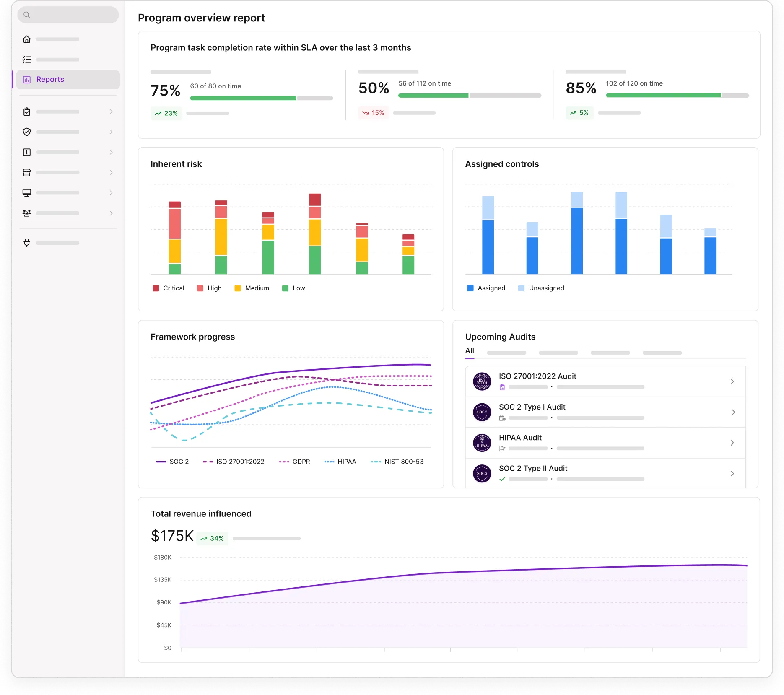The width and height of the screenshot is (784, 695).
Task: Click GDPR legend line marker
Action: 284,462
